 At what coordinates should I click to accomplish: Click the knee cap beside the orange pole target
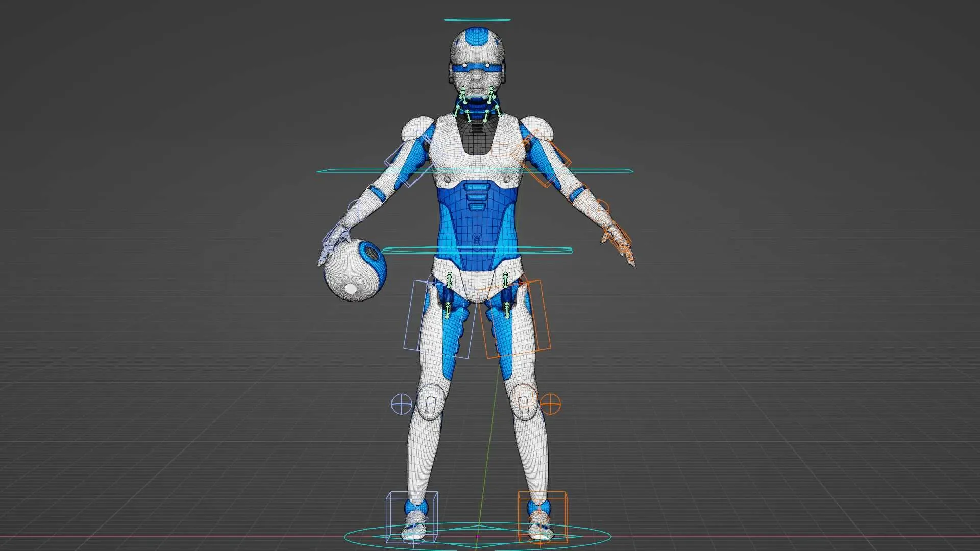pos(523,402)
